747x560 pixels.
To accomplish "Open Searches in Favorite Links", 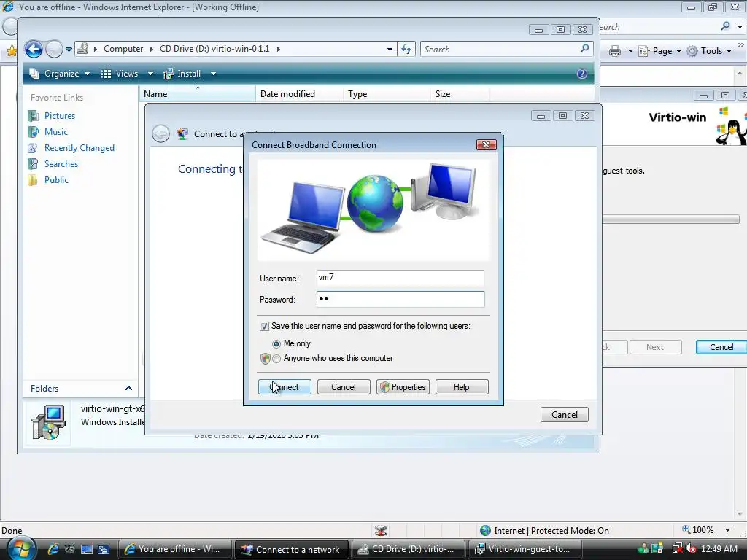I will pos(61,164).
